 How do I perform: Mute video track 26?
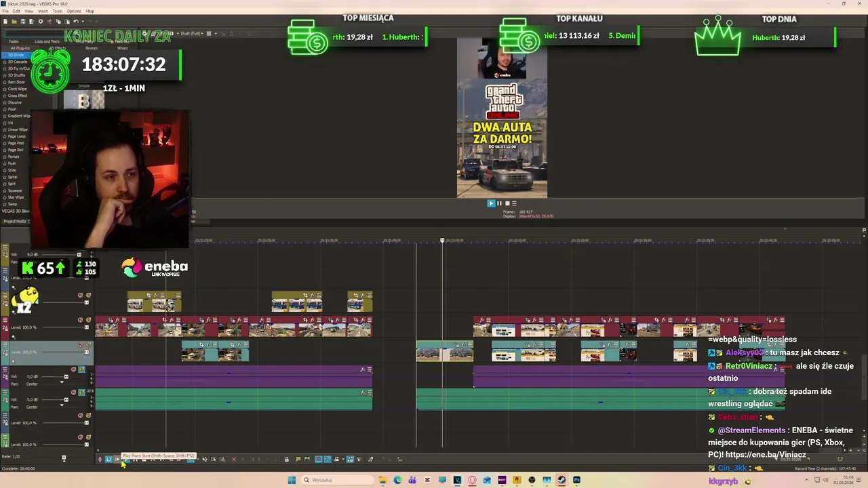[80, 320]
